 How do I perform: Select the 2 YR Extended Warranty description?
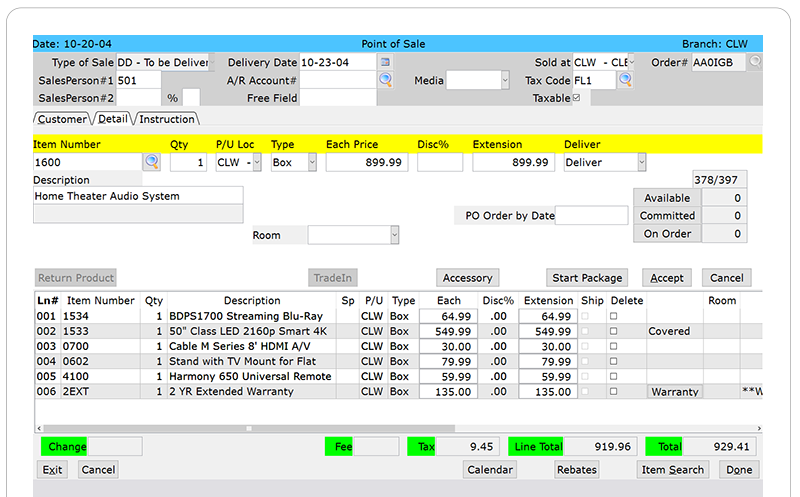coord(231,391)
